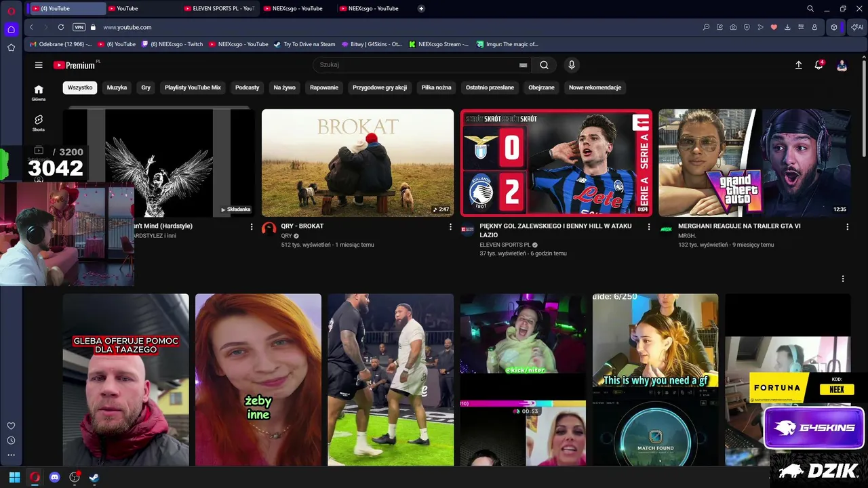Go back with the browser arrow
Image resolution: width=868 pixels, height=488 pixels.
tap(31, 27)
